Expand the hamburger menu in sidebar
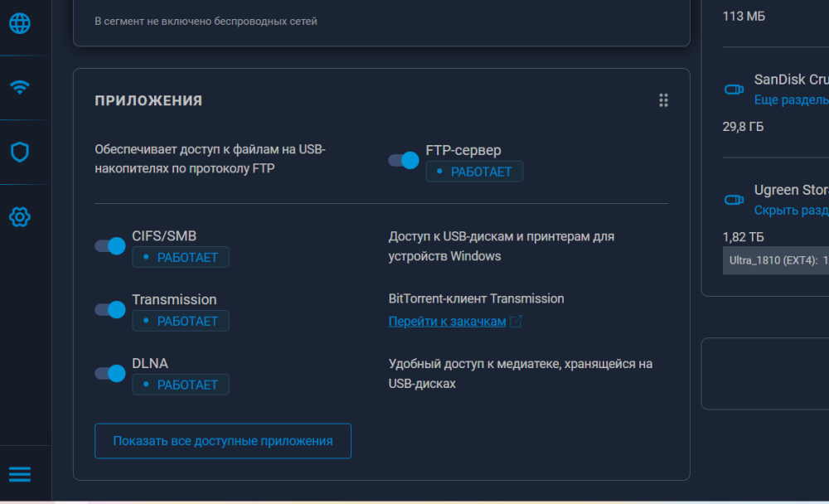 (x=20, y=474)
